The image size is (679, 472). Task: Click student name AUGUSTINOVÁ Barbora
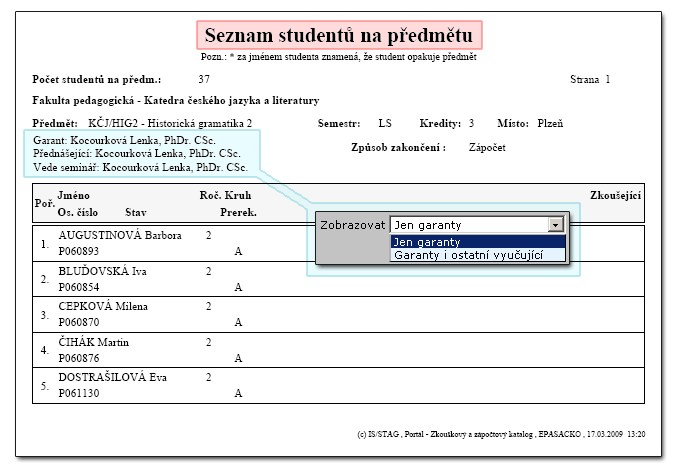click(x=120, y=235)
